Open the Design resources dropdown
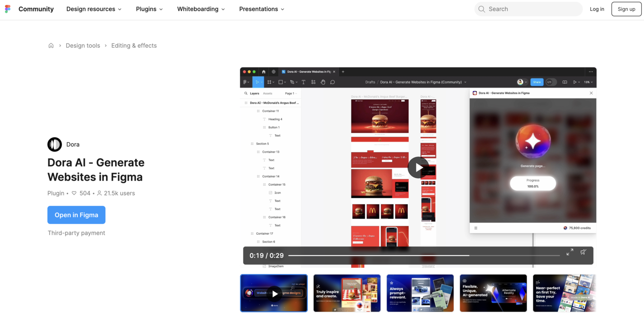644x326 pixels. click(x=94, y=9)
